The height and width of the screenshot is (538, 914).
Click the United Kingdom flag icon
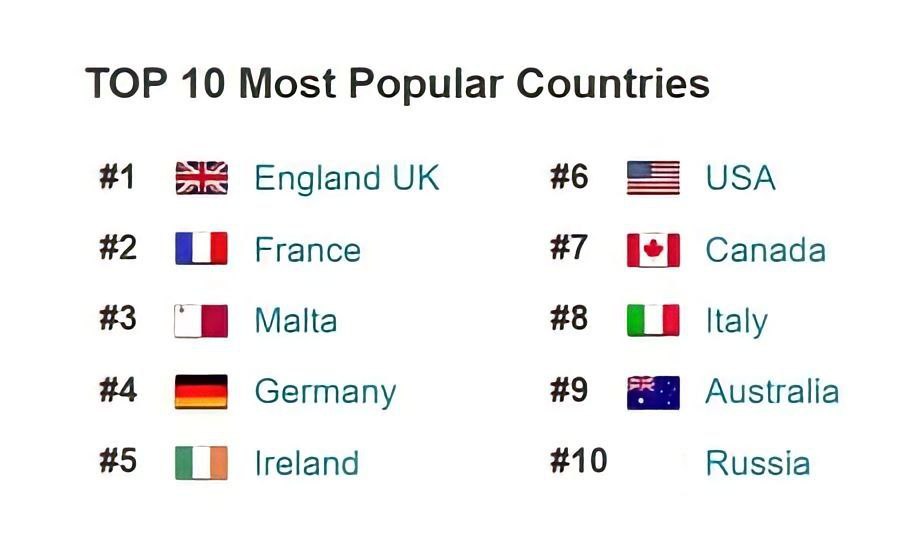tap(201, 178)
